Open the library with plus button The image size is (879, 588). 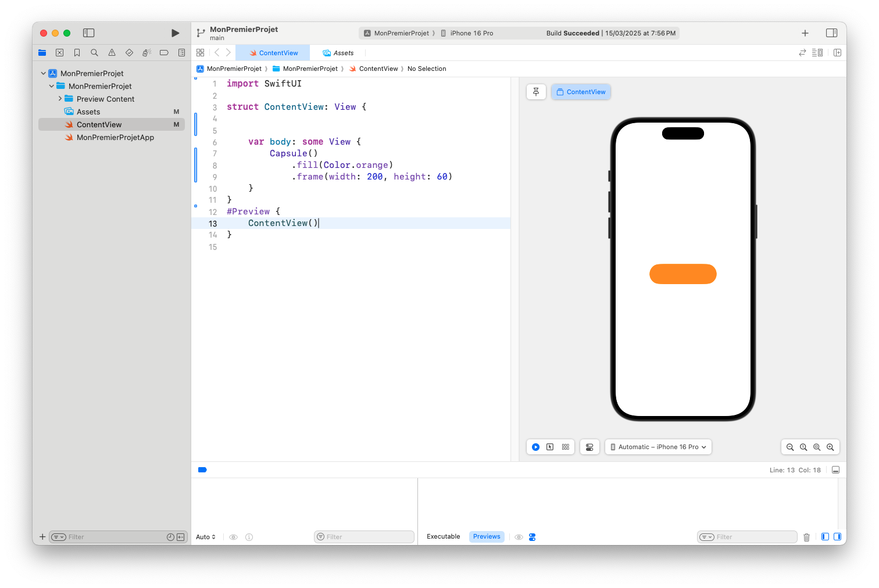(805, 33)
